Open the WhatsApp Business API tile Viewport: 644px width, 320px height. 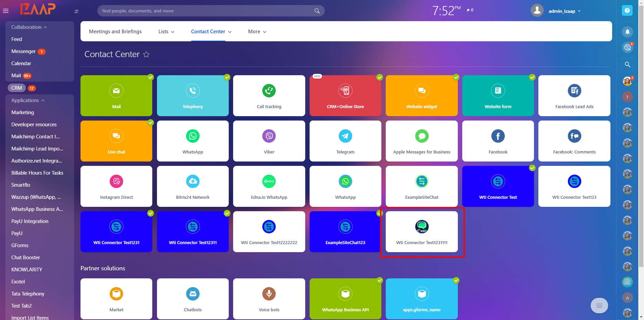point(345,299)
